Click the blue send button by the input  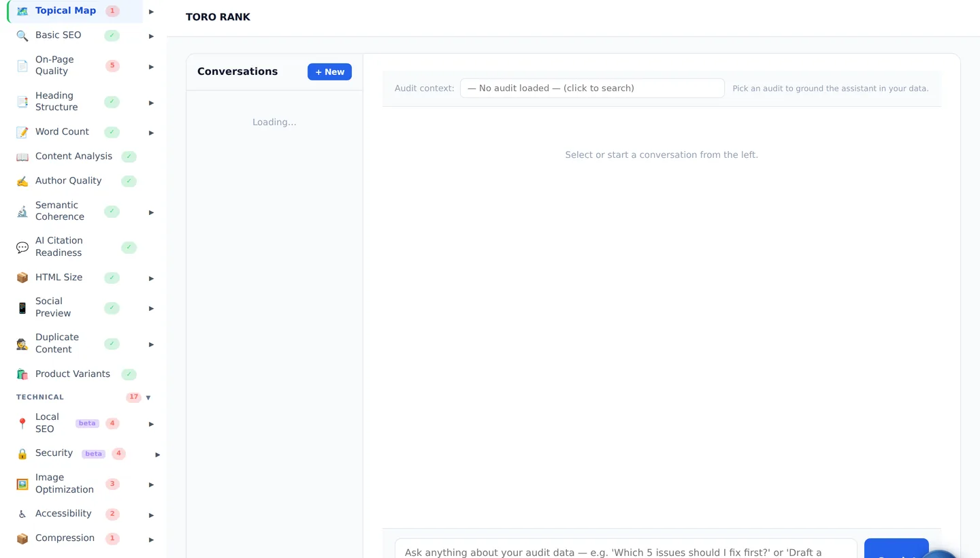pos(896,548)
